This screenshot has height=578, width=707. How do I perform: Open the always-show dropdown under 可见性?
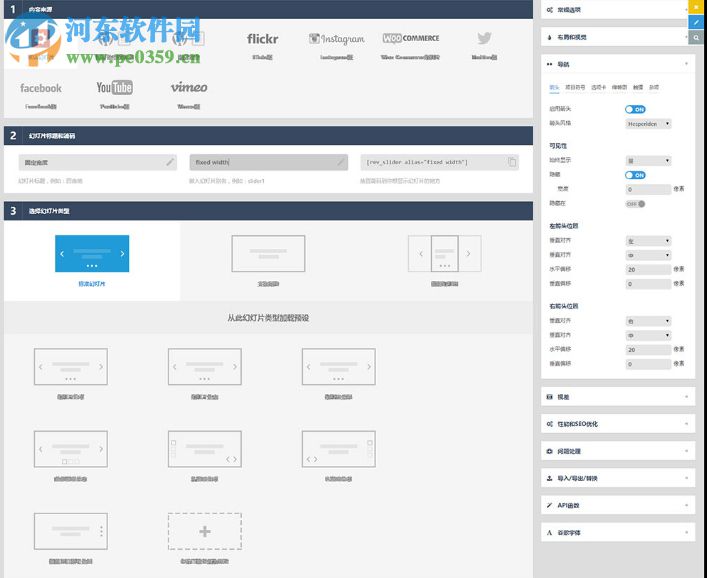pyautogui.click(x=648, y=161)
